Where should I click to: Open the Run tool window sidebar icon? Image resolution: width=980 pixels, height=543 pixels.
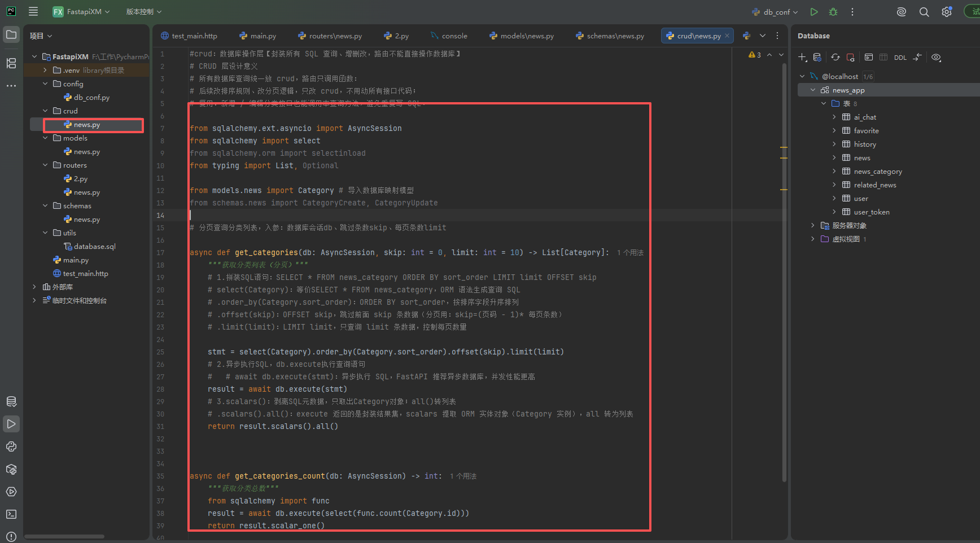tap(11, 424)
